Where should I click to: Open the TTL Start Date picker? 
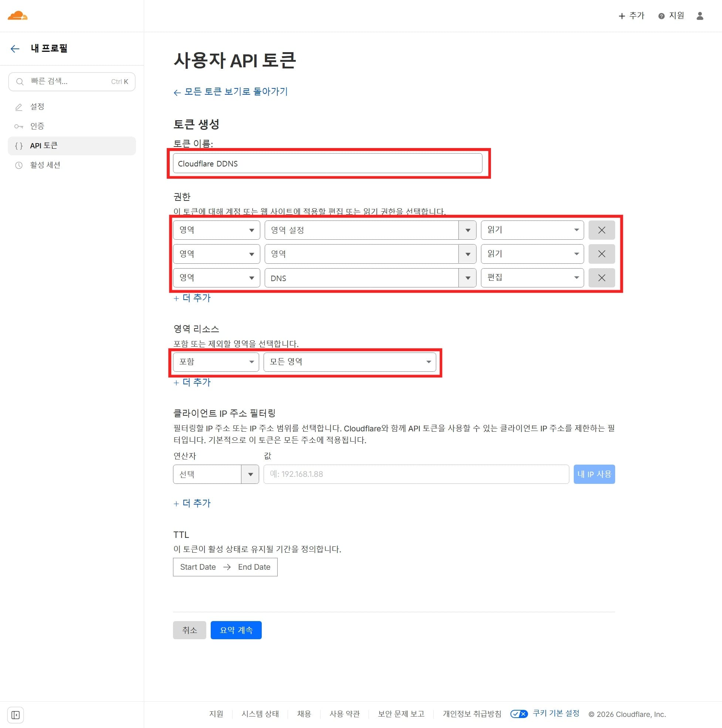198,567
